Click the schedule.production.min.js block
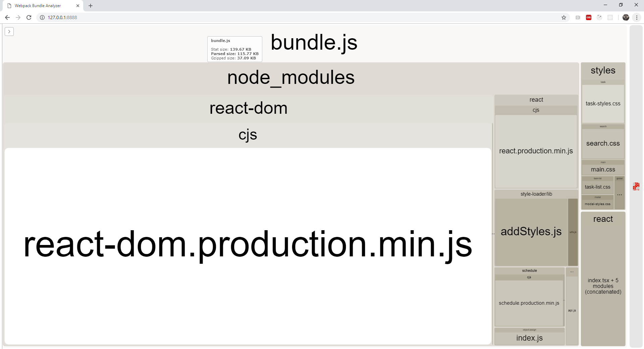 [529, 303]
